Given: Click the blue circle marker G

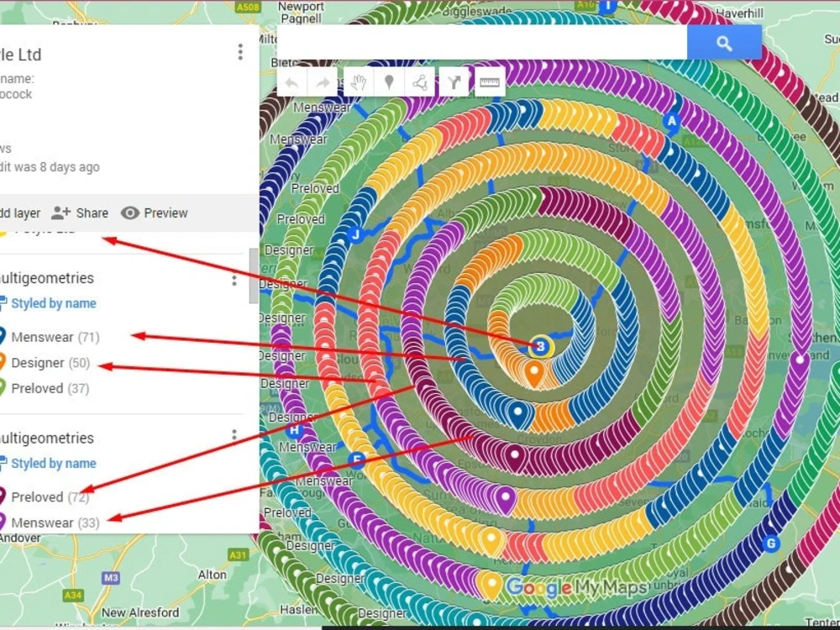Looking at the screenshot, I should (771, 543).
